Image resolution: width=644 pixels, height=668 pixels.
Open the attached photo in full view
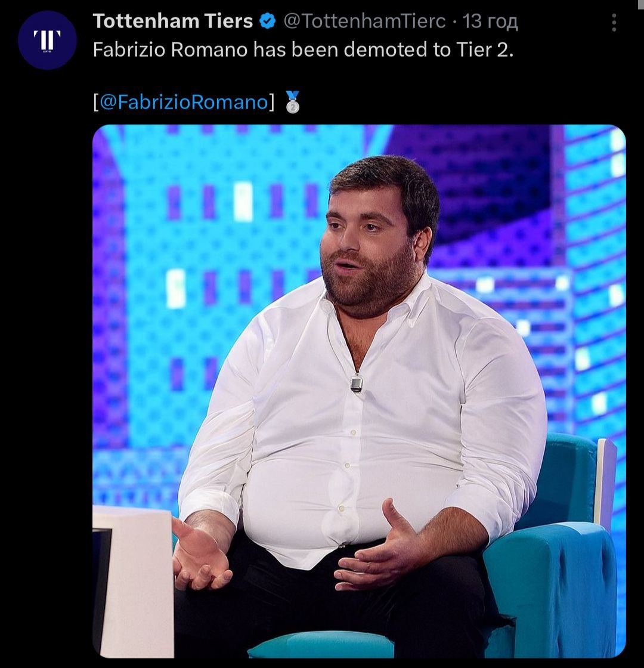(359, 391)
